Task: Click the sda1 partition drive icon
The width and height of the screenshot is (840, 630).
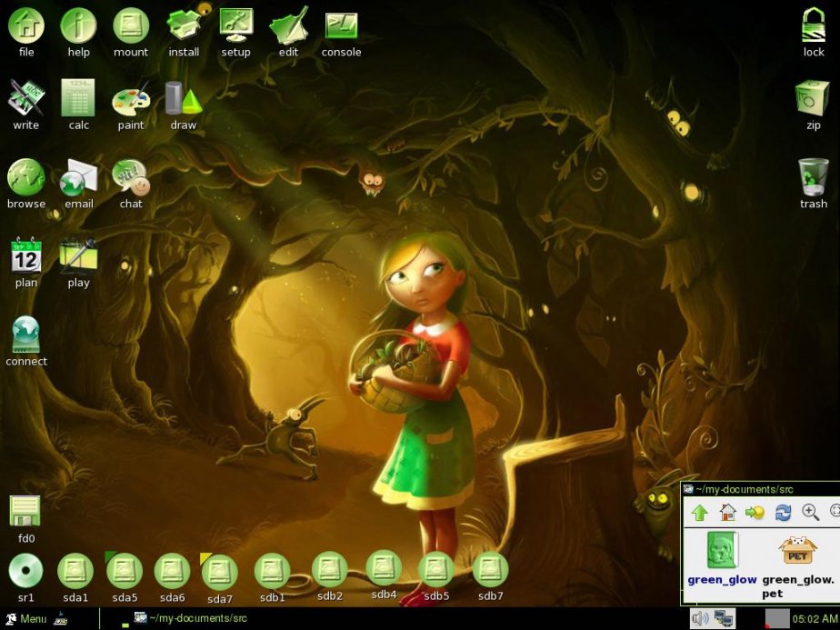Action: [75, 571]
